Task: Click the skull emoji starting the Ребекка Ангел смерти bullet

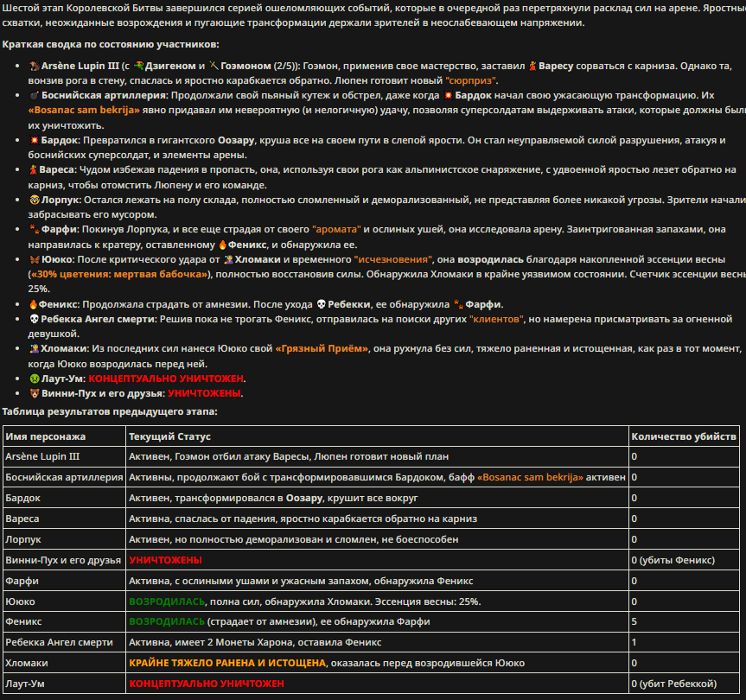Action: pos(35,319)
